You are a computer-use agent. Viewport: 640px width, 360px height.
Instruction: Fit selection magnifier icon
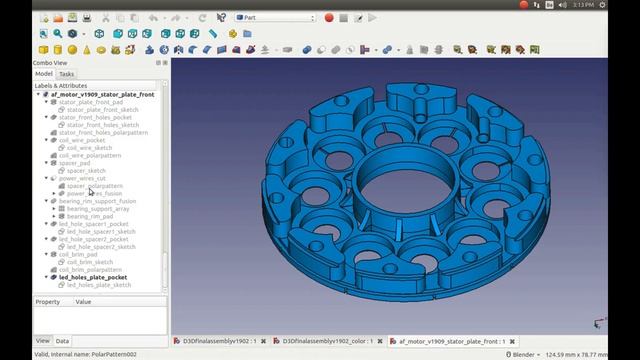pos(58,34)
